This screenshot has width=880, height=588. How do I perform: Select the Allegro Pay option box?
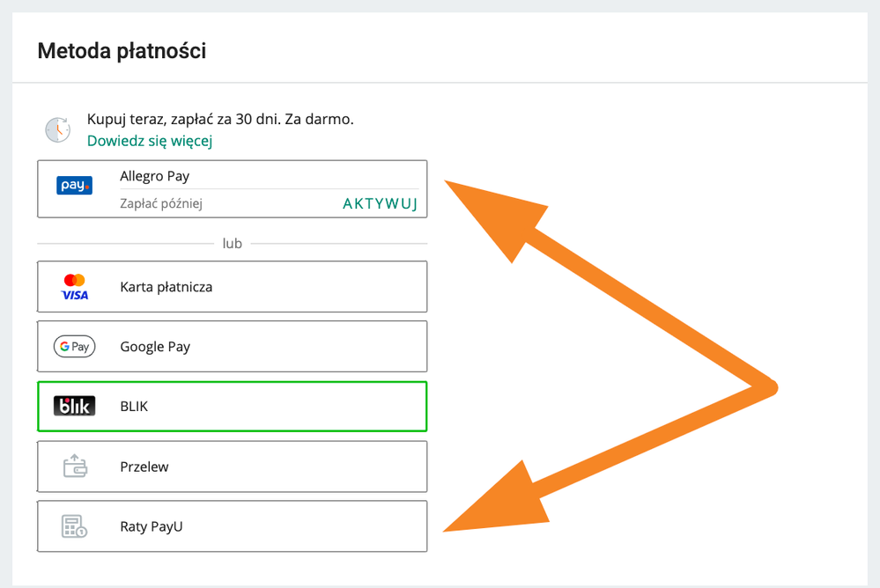tap(232, 189)
